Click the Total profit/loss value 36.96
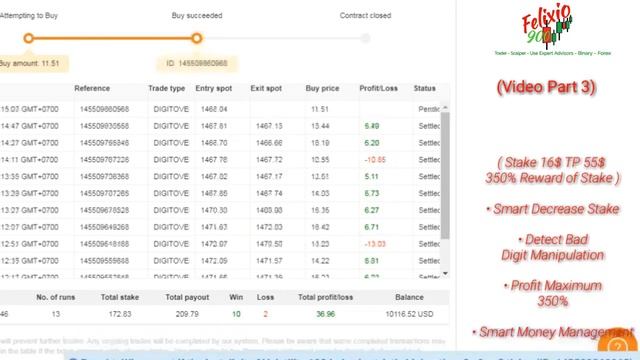 [325, 314]
